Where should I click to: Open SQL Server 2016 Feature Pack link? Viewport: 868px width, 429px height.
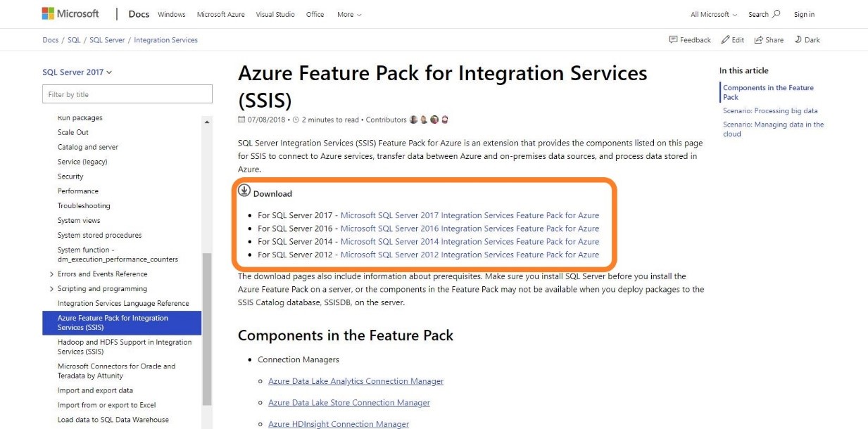(x=470, y=229)
